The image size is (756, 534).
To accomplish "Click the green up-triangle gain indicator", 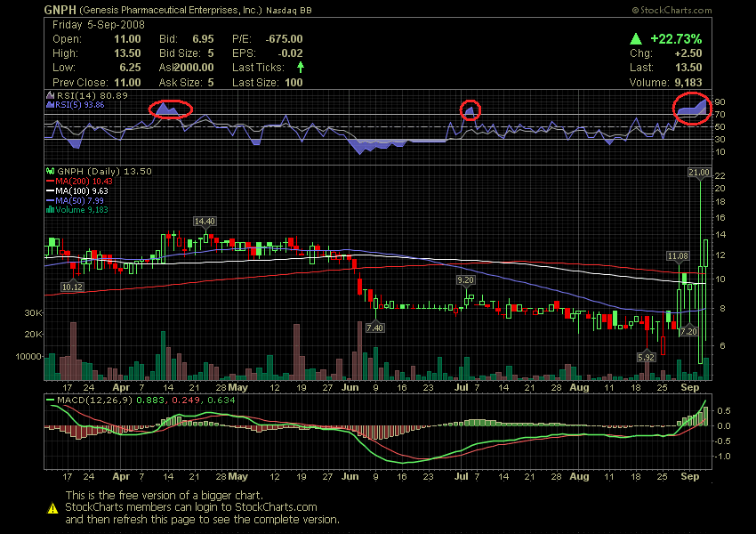I will (x=635, y=38).
